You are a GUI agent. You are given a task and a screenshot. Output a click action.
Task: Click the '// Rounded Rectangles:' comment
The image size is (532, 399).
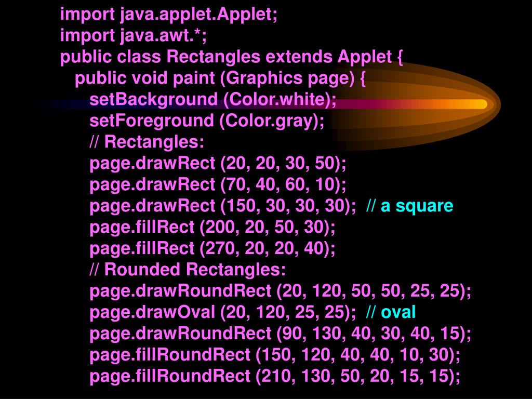(x=188, y=270)
